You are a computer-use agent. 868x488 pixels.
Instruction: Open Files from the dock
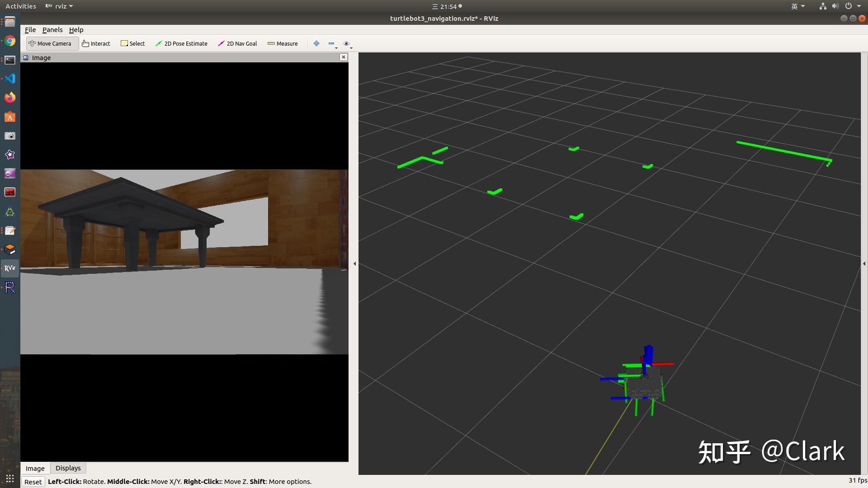(10, 22)
